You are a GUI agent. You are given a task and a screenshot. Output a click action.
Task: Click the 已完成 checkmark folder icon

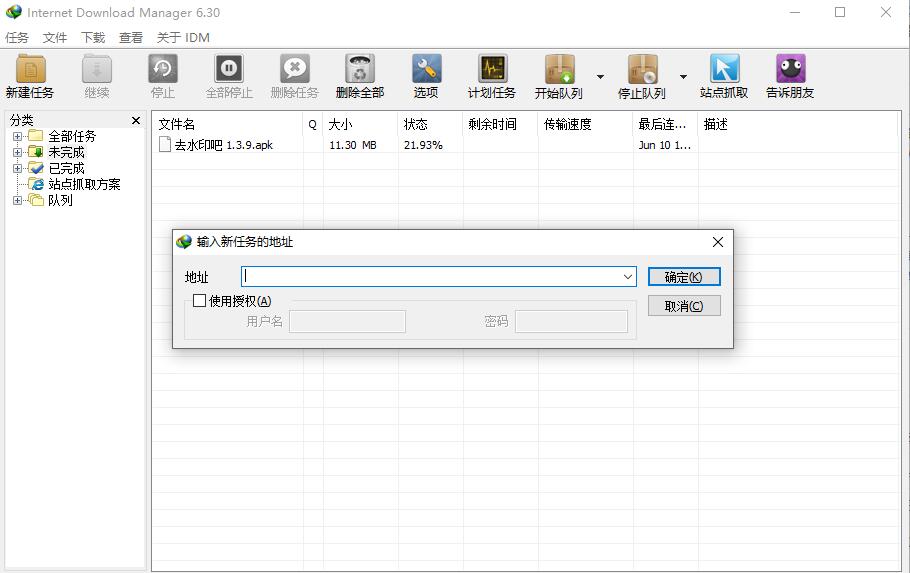pos(36,168)
